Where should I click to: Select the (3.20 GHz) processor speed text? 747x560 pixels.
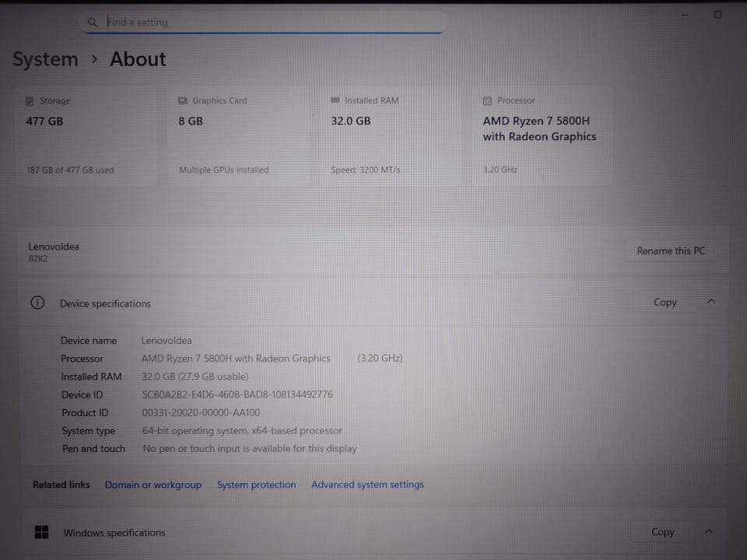[380, 358]
